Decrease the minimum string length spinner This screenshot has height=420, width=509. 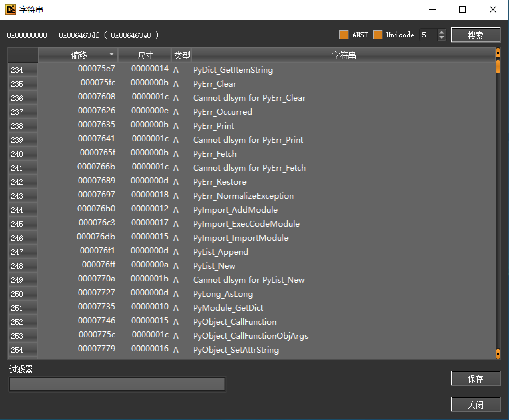(x=442, y=37)
